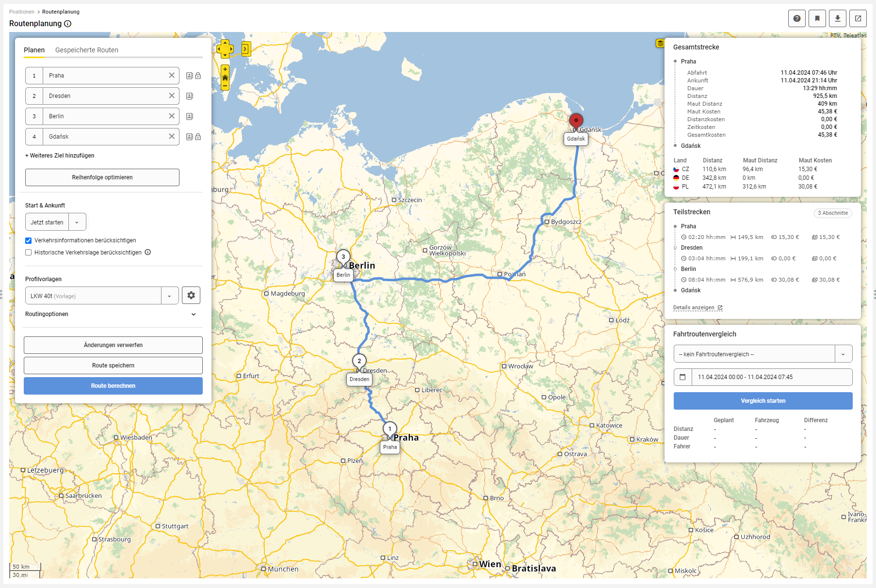Zoom out with yellow minus button

(x=225, y=86)
